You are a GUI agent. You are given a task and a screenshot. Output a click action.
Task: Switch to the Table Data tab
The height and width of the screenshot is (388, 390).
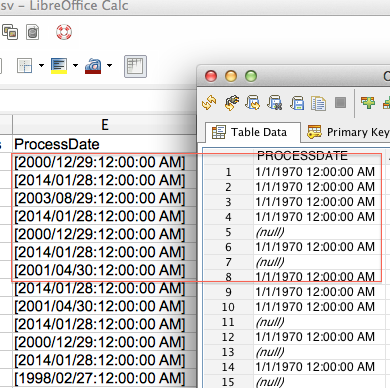(x=252, y=132)
